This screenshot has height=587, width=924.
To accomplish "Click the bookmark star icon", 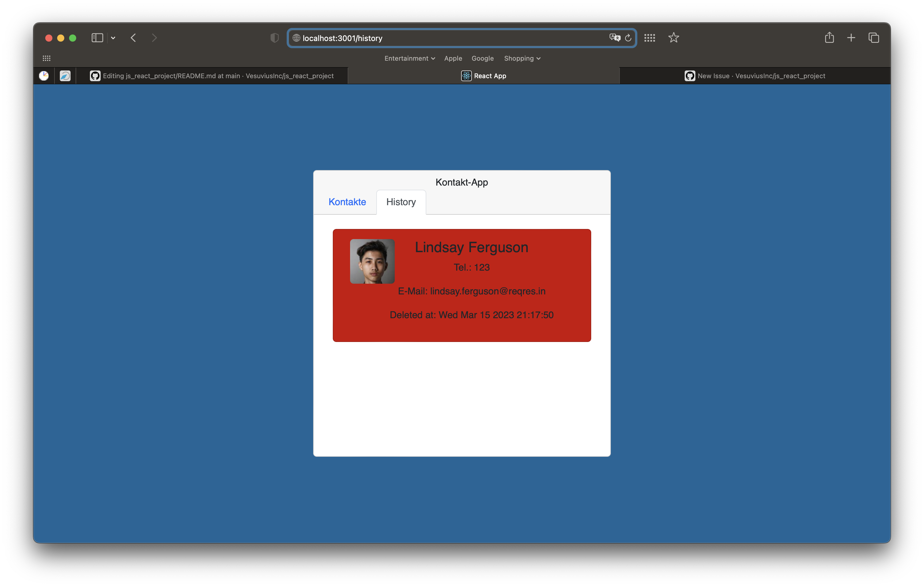I will (674, 37).
